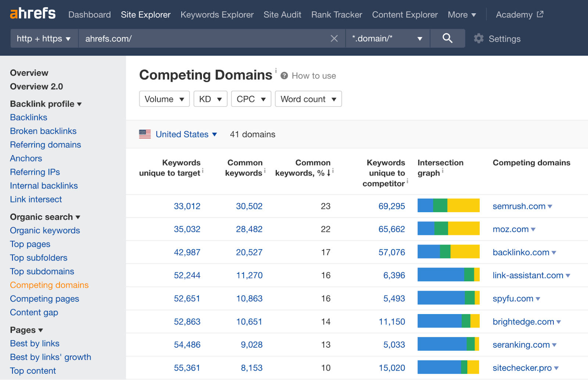Image resolution: width=588 pixels, height=380 pixels.
Task: Click backlinko.com intersection graph bar
Action: coord(448,251)
